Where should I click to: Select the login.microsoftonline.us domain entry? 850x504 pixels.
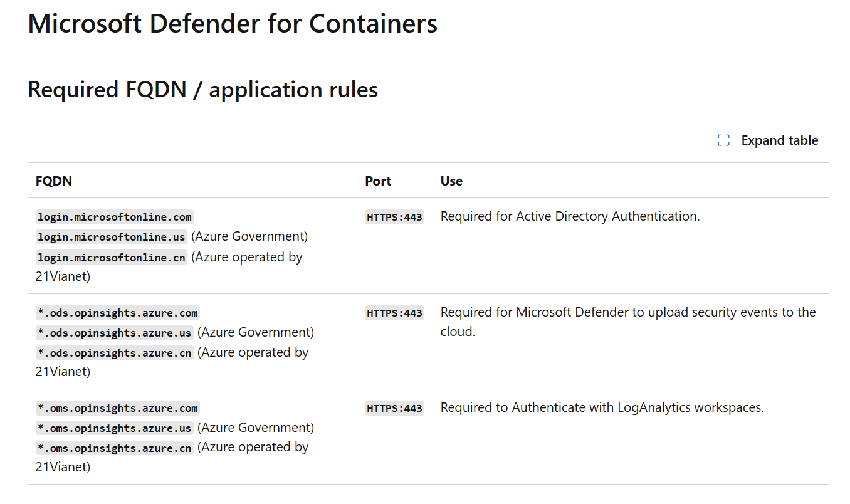[111, 237]
